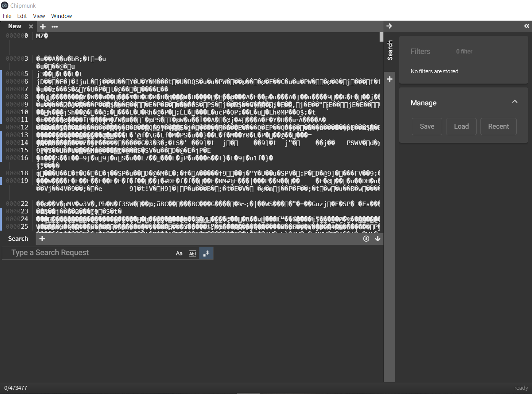Focus the Type a Search Request field
The image size is (532, 394).
tap(92, 253)
